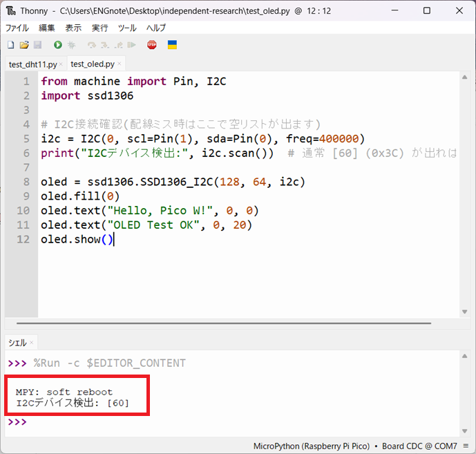
Task: Open the ファイル menu
Action: pos(17,28)
